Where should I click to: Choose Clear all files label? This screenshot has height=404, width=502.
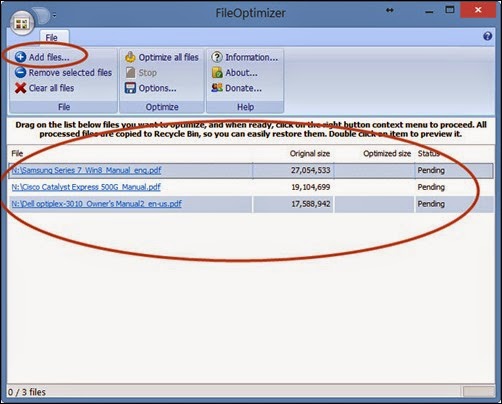tap(51, 88)
